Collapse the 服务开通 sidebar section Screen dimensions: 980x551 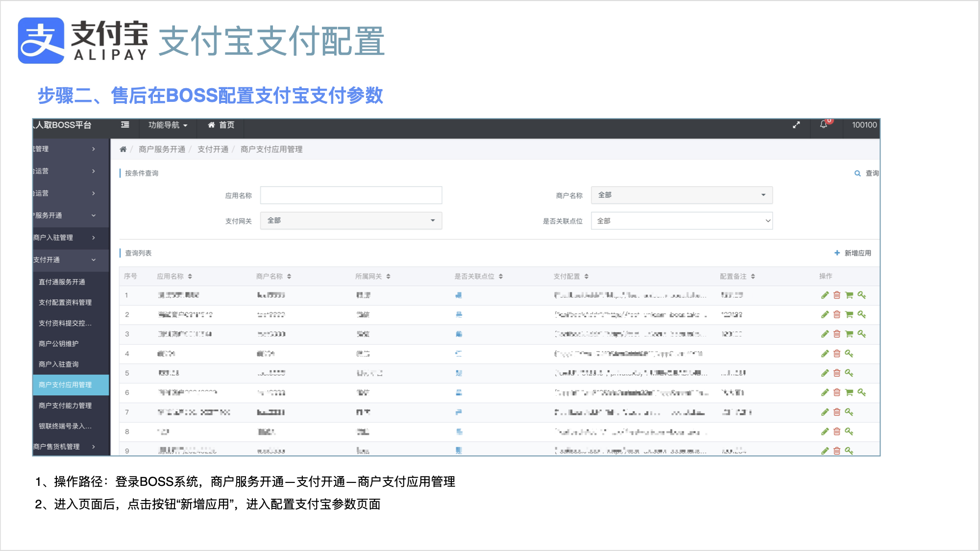[x=71, y=216]
